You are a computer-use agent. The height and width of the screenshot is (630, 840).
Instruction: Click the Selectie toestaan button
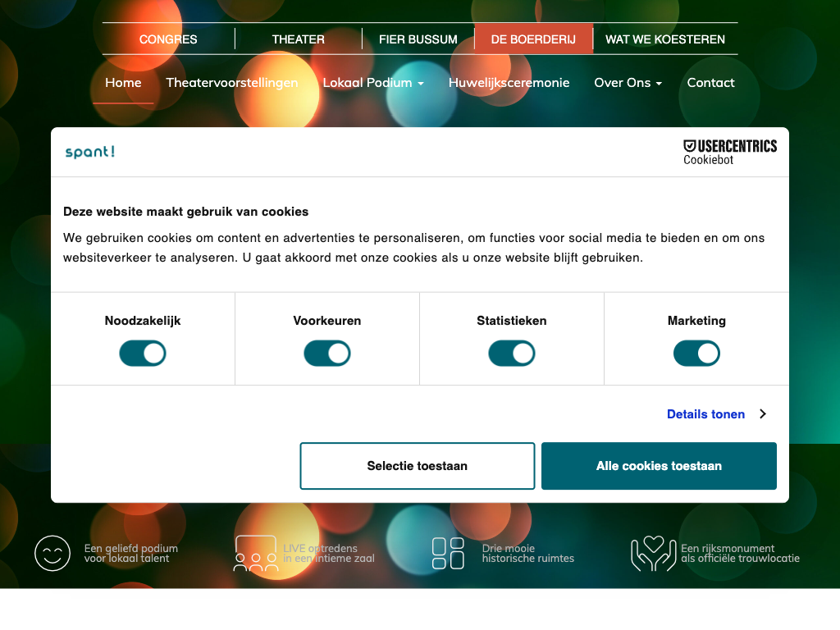pos(417,466)
